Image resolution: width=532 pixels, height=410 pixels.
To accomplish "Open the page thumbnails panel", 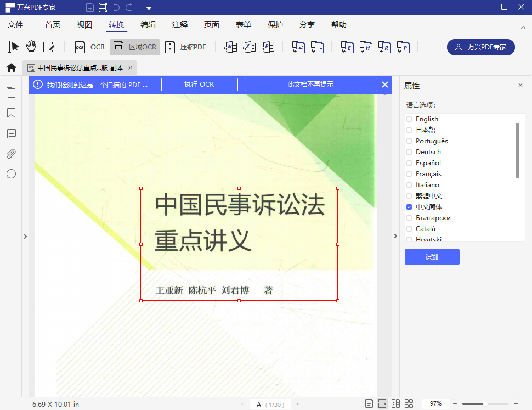I will point(11,92).
